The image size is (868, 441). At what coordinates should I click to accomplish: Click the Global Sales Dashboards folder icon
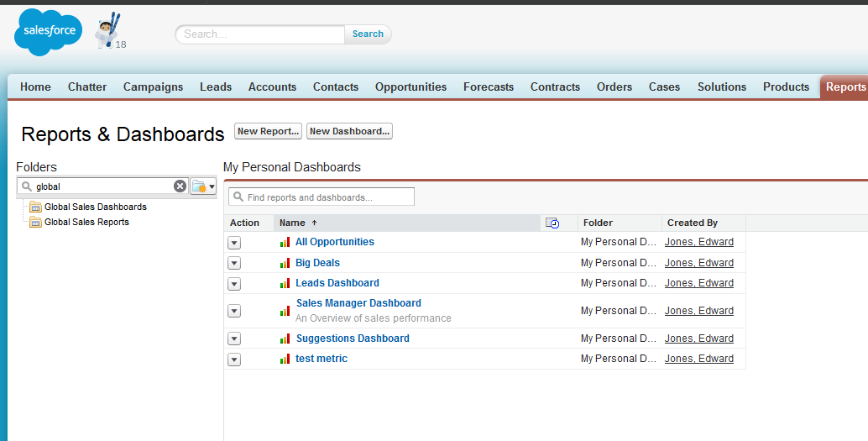click(35, 207)
